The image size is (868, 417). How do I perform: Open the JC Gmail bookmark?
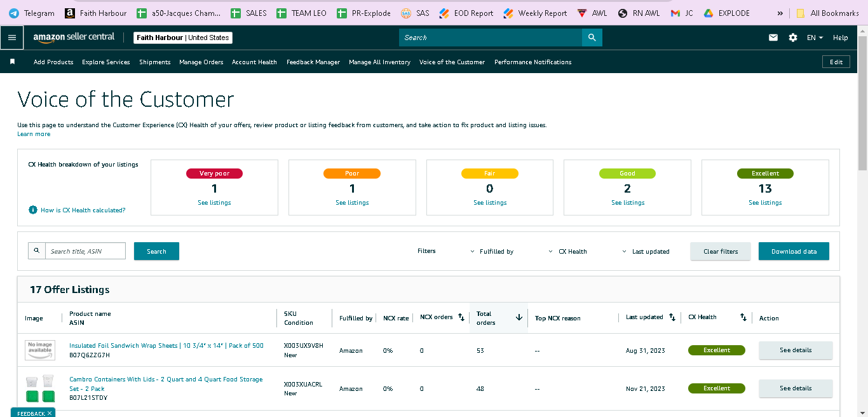pos(682,13)
